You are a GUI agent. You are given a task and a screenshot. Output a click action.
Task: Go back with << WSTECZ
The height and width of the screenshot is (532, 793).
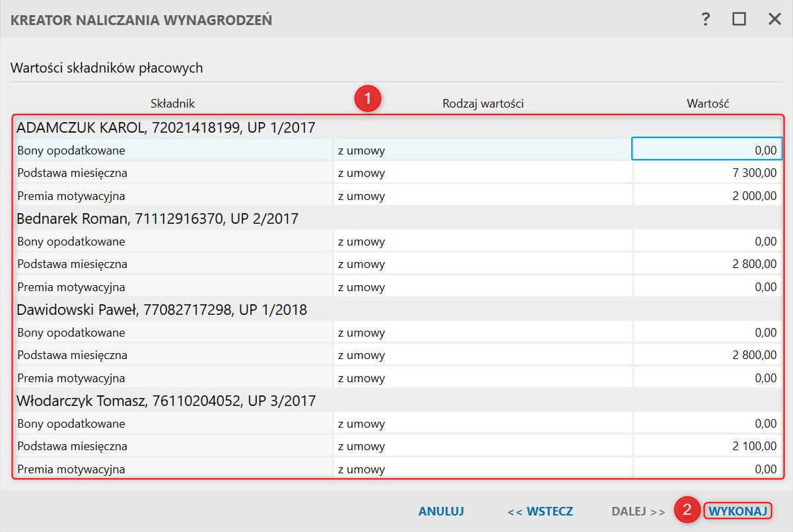click(x=540, y=511)
